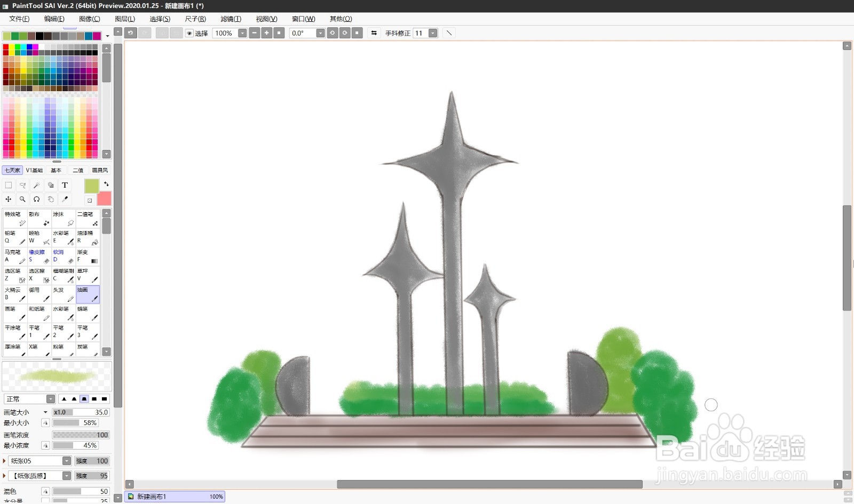Viewport: 854px width, 504px height.
Task: Toggle the transparent color swatch button
Action: coord(89,201)
